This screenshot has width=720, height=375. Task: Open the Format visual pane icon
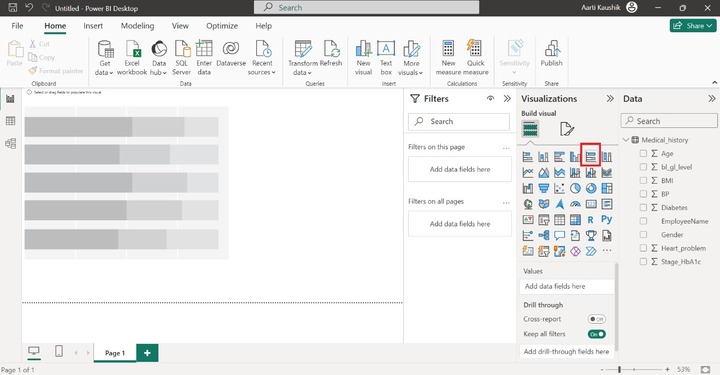coord(567,129)
